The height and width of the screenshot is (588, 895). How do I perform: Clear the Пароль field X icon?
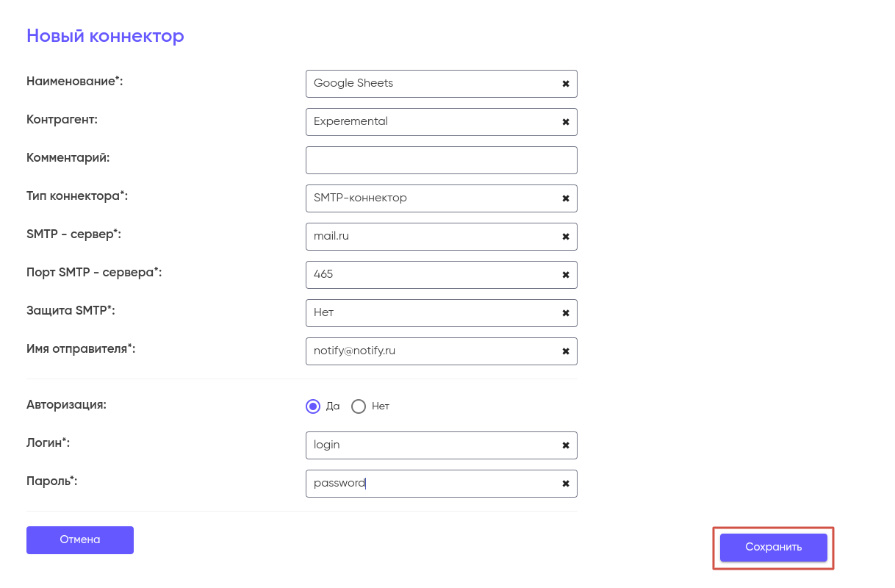566,484
